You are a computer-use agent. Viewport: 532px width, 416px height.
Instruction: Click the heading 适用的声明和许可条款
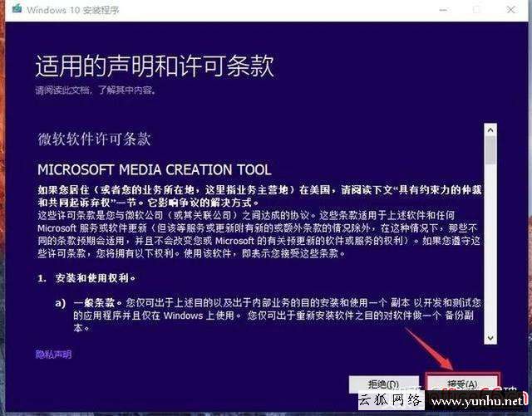[x=155, y=66]
